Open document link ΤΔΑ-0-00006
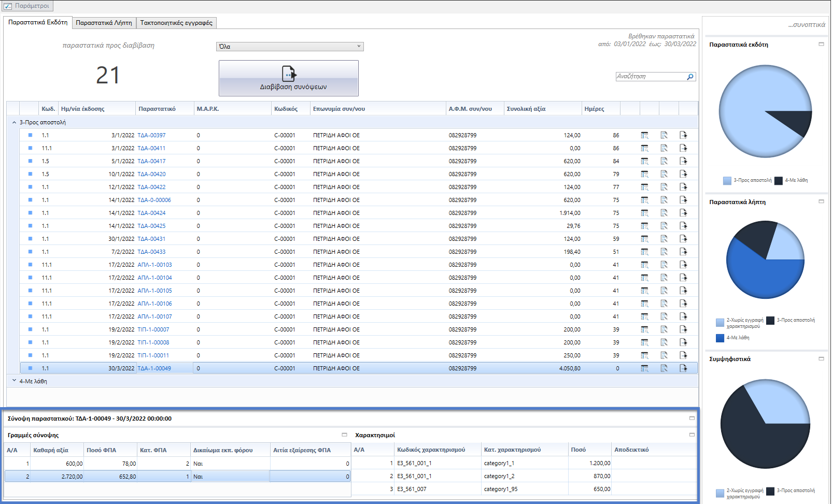The height and width of the screenshot is (504, 832). tap(154, 200)
